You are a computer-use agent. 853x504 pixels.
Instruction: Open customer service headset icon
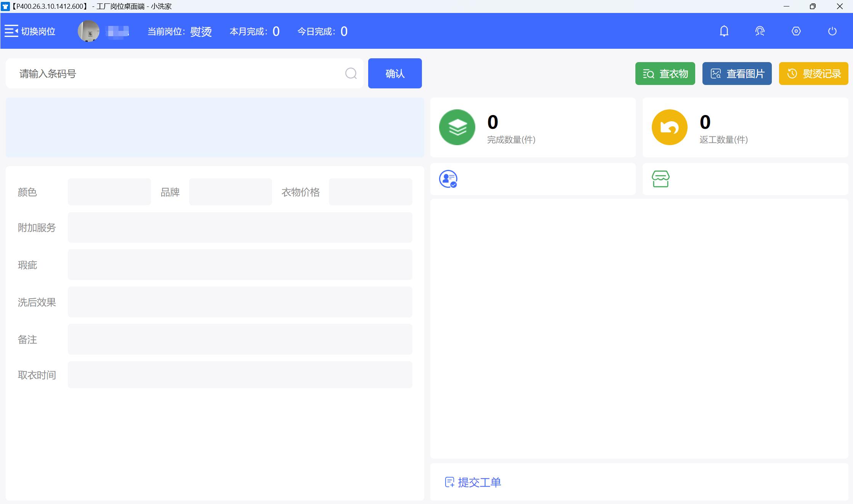[760, 31]
